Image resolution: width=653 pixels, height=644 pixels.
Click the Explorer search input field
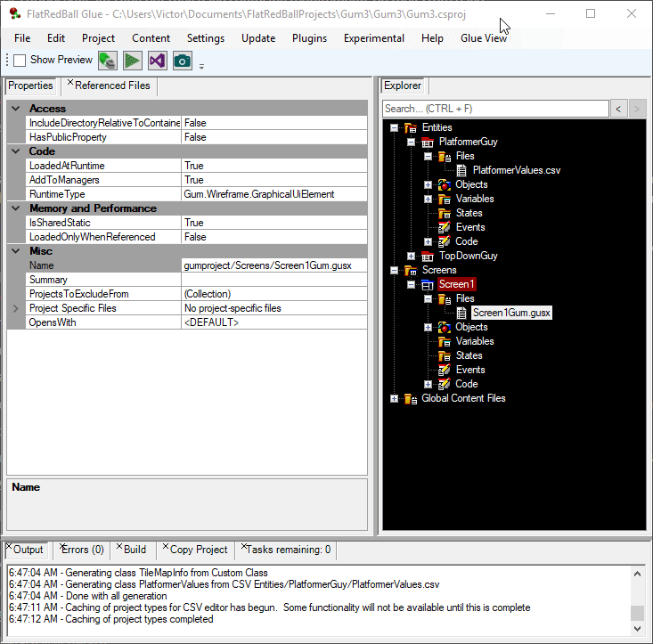[495, 109]
